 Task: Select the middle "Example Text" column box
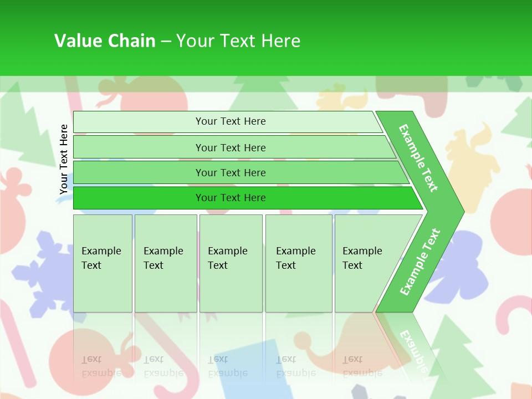tap(231, 263)
